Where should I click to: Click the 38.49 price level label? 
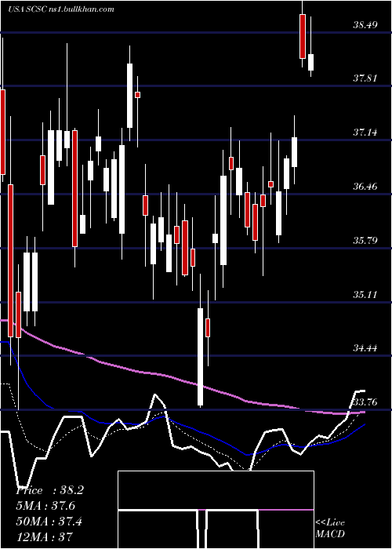pyautogui.click(x=365, y=25)
